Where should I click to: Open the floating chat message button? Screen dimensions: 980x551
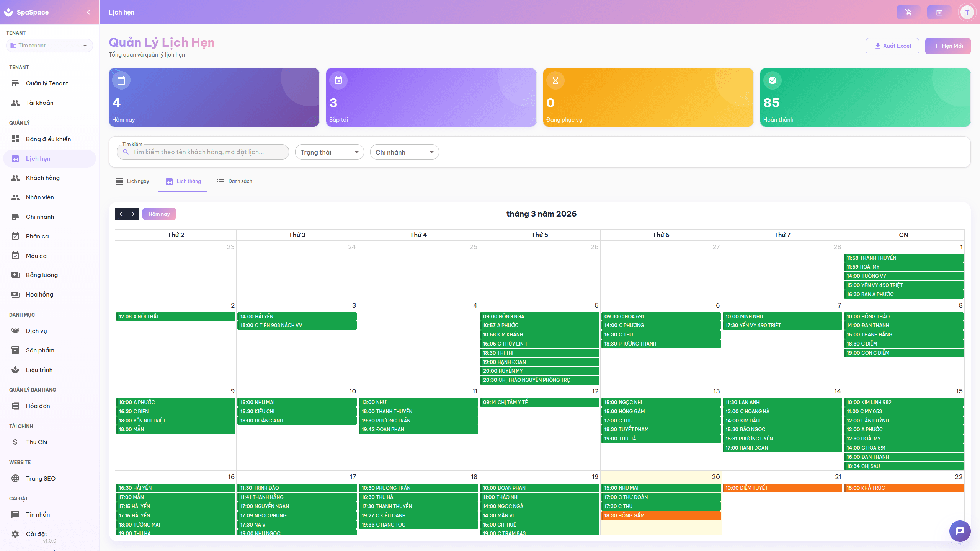[x=959, y=531]
